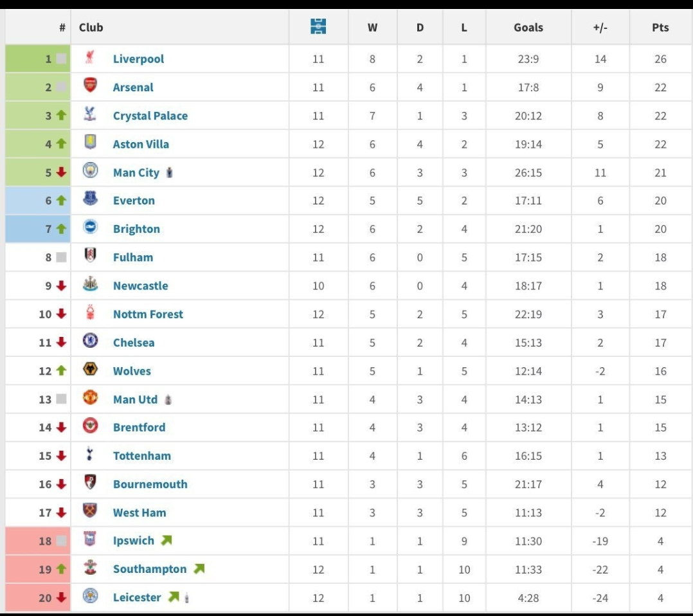Image resolution: width=693 pixels, height=616 pixels.
Task: Sort by the +/- goal difference header
Action: point(600,28)
